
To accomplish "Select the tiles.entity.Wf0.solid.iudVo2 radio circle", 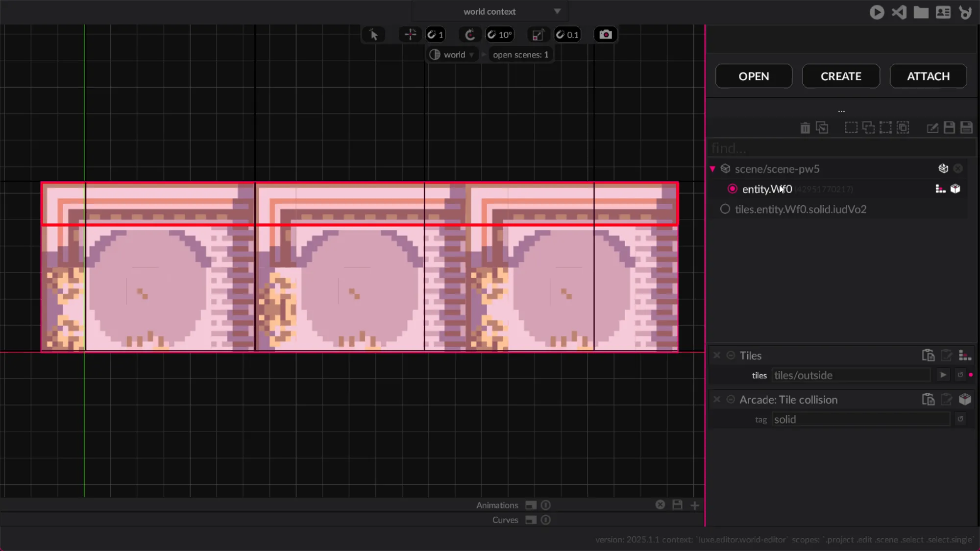I will [725, 209].
